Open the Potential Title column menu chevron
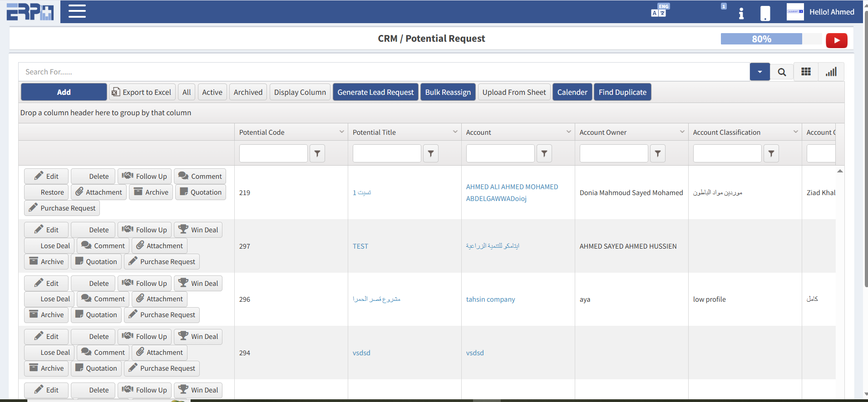 [455, 132]
